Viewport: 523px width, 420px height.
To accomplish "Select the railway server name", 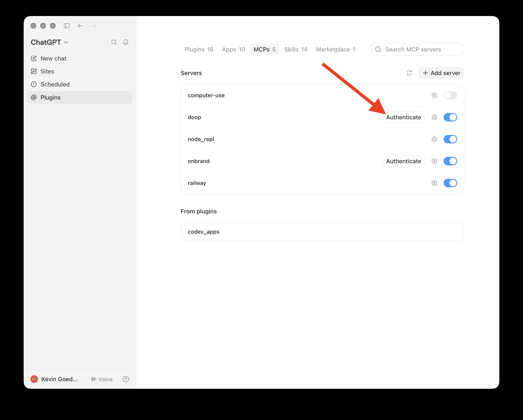I will [x=197, y=183].
